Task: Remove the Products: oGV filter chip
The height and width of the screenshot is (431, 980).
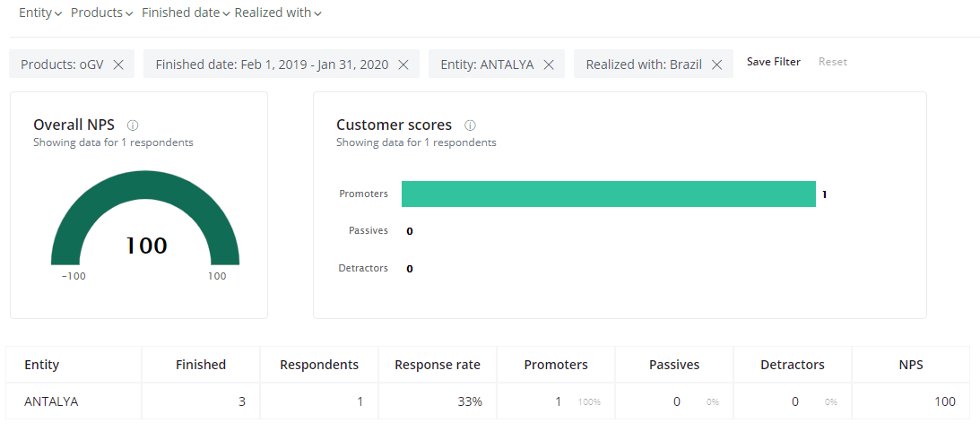Action: click(118, 65)
